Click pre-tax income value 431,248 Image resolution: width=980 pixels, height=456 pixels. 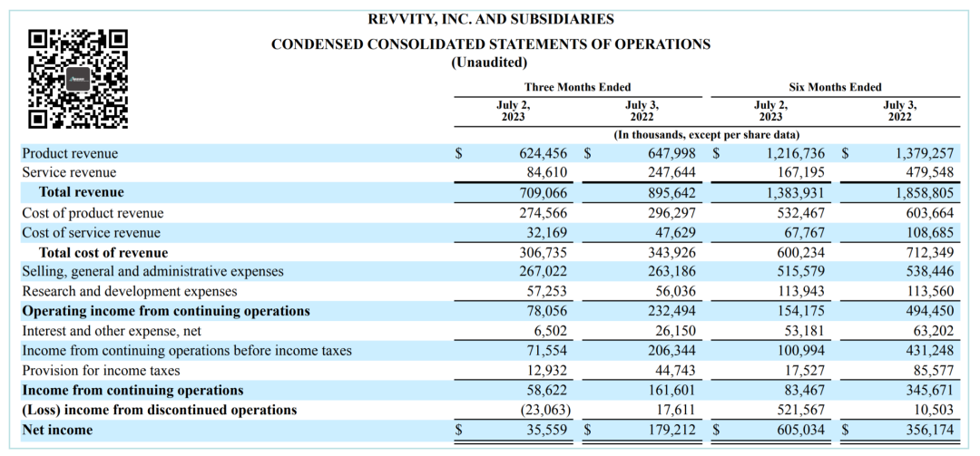click(929, 351)
